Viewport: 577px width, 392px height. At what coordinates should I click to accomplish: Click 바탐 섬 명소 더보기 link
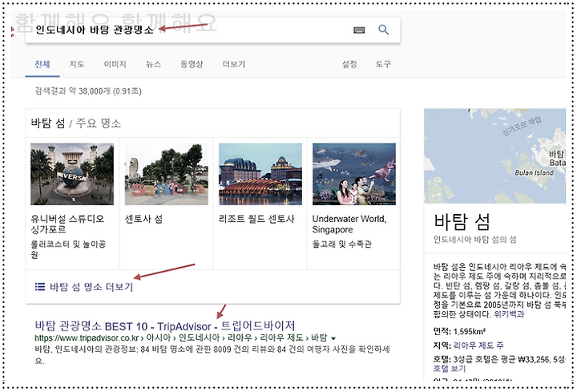(x=91, y=287)
